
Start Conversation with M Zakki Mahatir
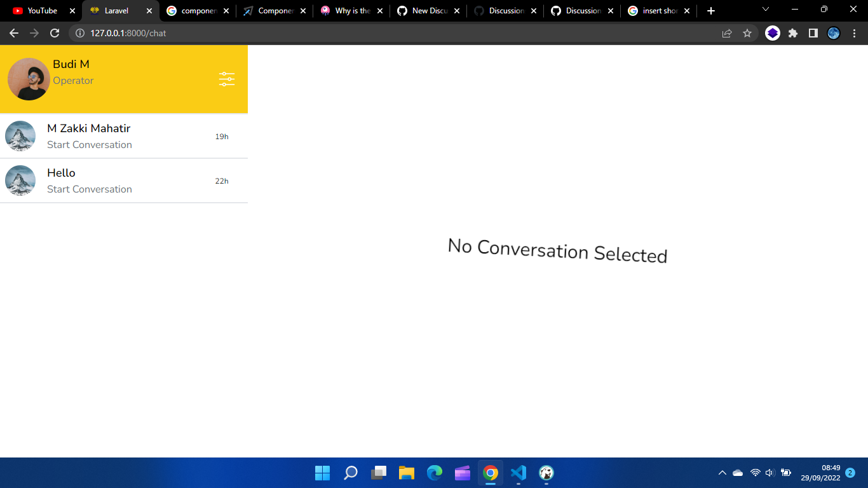pos(89,145)
